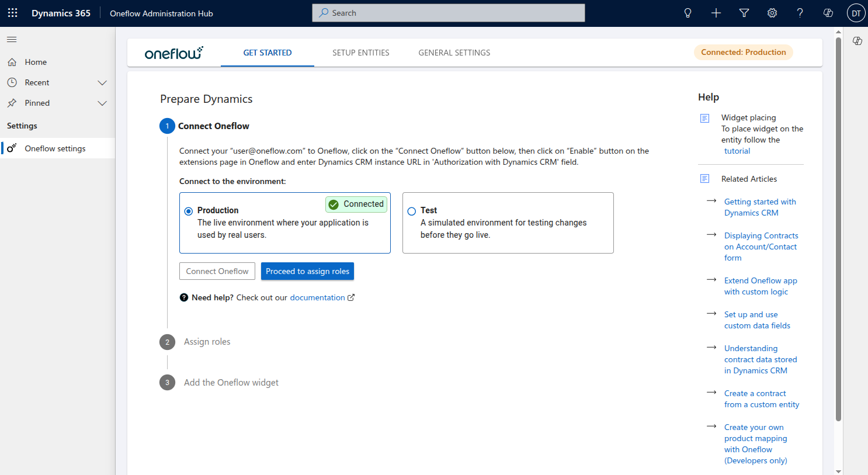The image size is (868, 475).
Task: Open Create your own product mapping article
Action: tap(756, 444)
